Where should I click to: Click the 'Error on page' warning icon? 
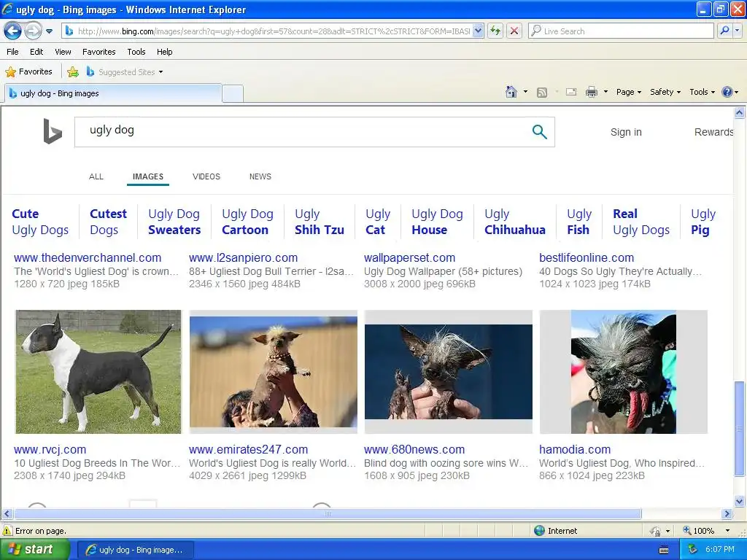coord(7,531)
